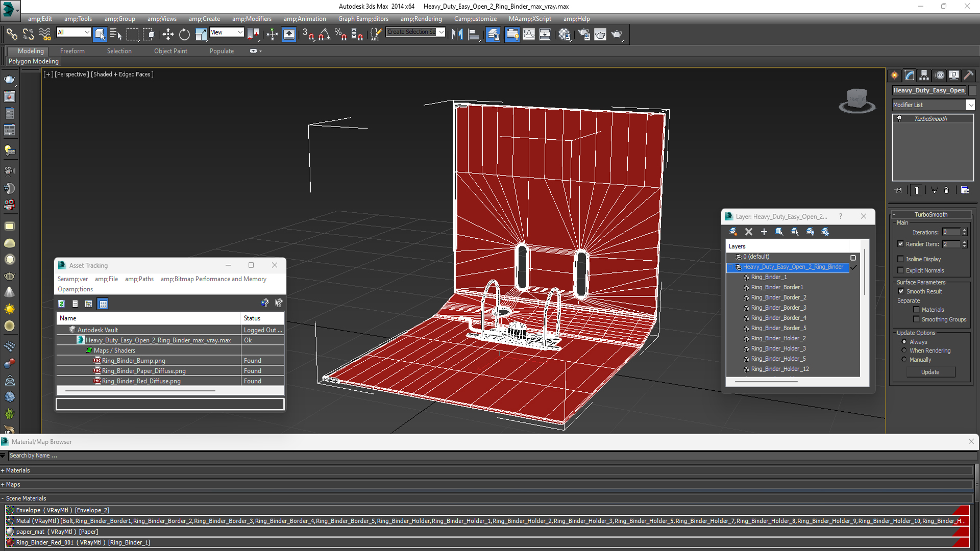Screen dimensions: 980x551
Task: Open the View coordinate system dropdown
Action: coord(227,32)
